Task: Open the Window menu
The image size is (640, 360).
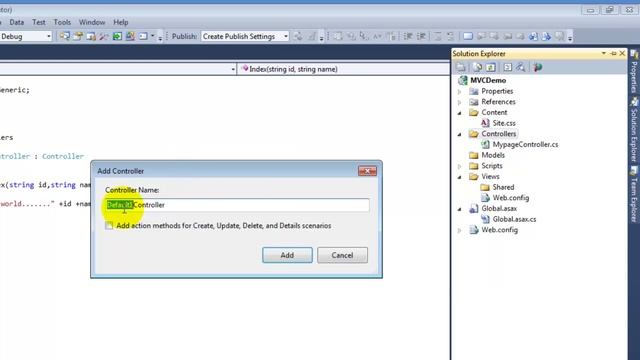Action: pos(92,22)
